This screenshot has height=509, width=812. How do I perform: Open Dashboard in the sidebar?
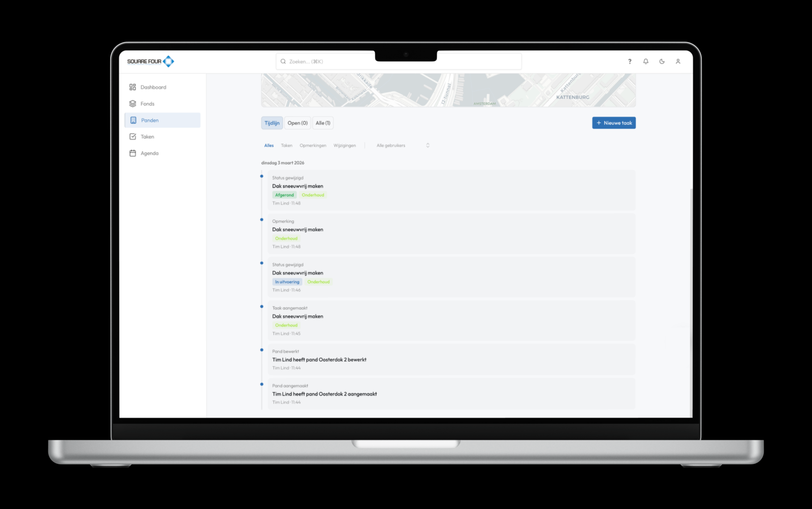pyautogui.click(x=162, y=87)
